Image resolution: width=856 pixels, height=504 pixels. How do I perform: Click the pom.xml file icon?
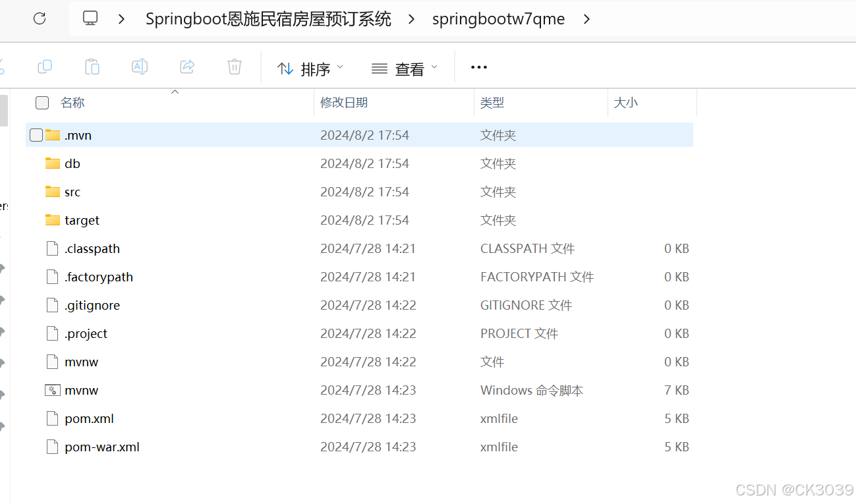point(53,418)
